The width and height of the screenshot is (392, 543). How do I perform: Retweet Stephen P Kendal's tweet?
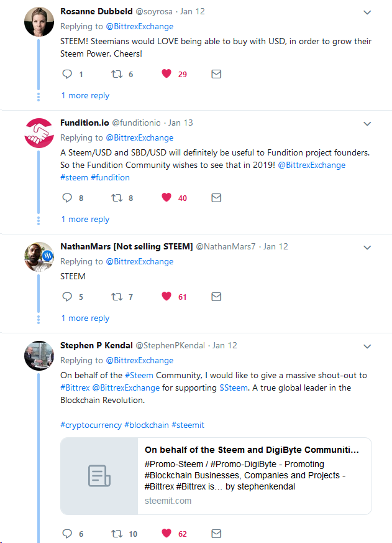coord(117,534)
